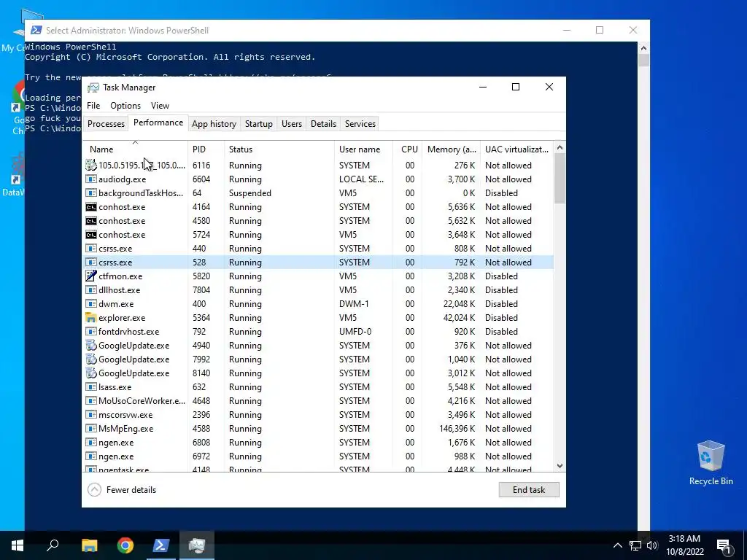This screenshot has height=560, width=747.
Task: Open the network status tray icon
Action: click(x=635, y=545)
